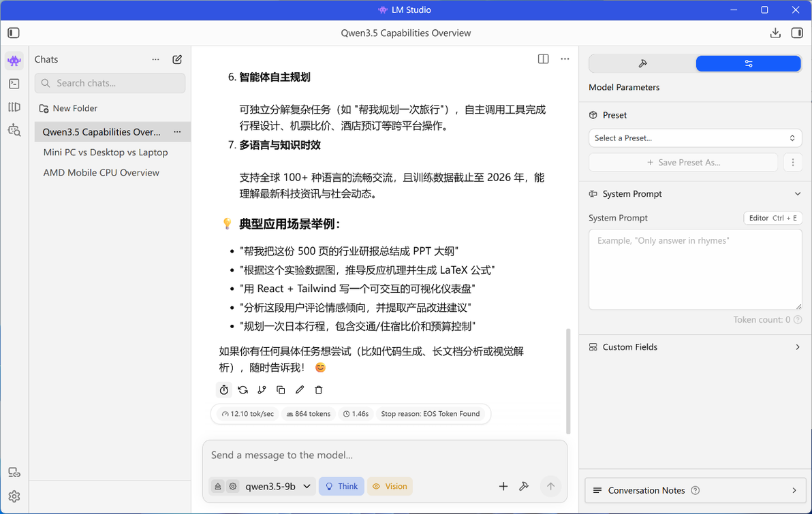Open the system prompt Editor button

[772, 218]
